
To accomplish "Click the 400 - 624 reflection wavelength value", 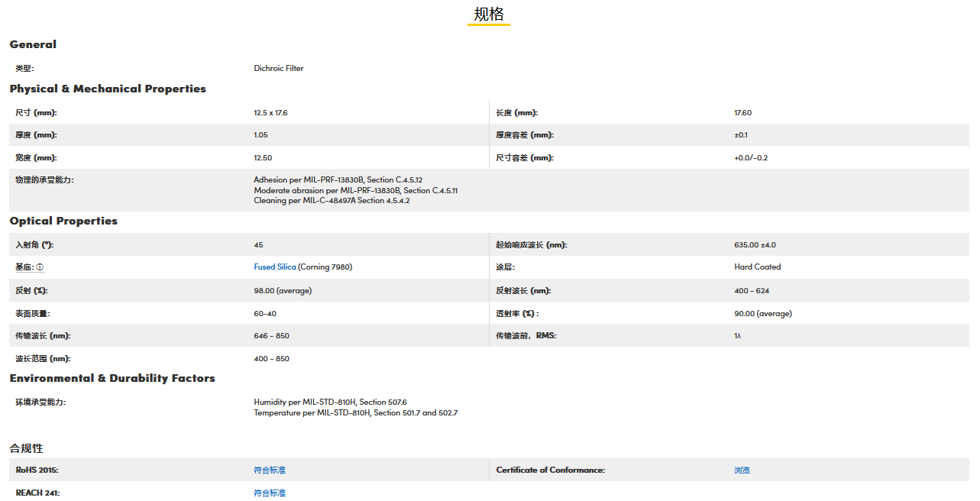I will click(752, 291).
